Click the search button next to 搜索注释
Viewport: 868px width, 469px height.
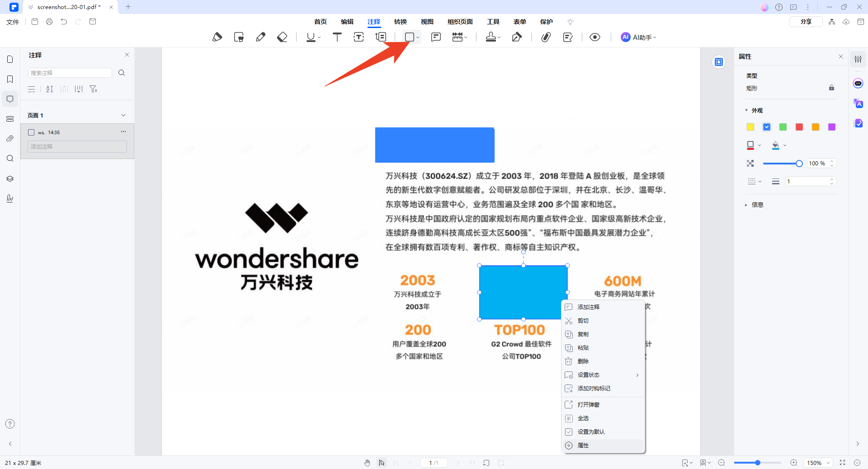tap(122, 73)
